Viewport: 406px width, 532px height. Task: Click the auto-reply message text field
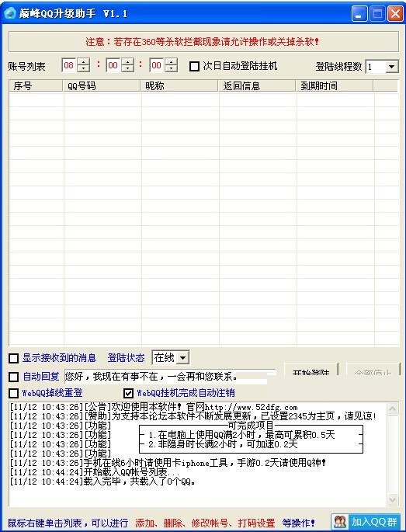click(169, 377)
